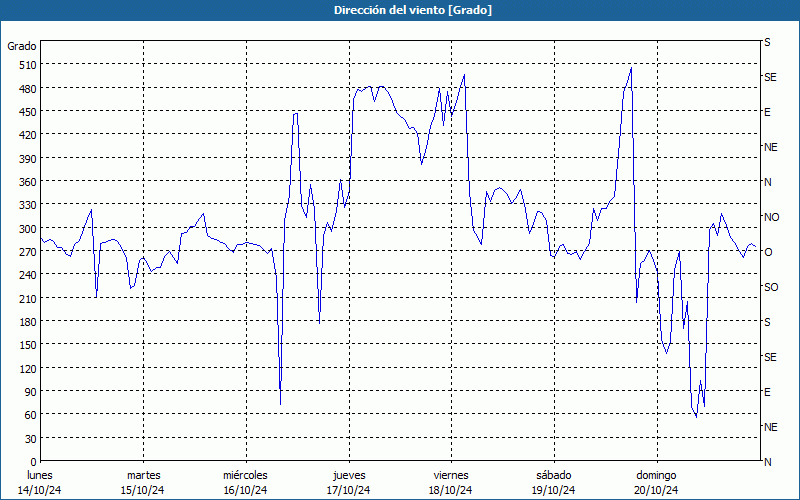This screenshot has height=500, width=800.
Task: Click the "N" compass label aligned with 0
Action: coord(767,462)
